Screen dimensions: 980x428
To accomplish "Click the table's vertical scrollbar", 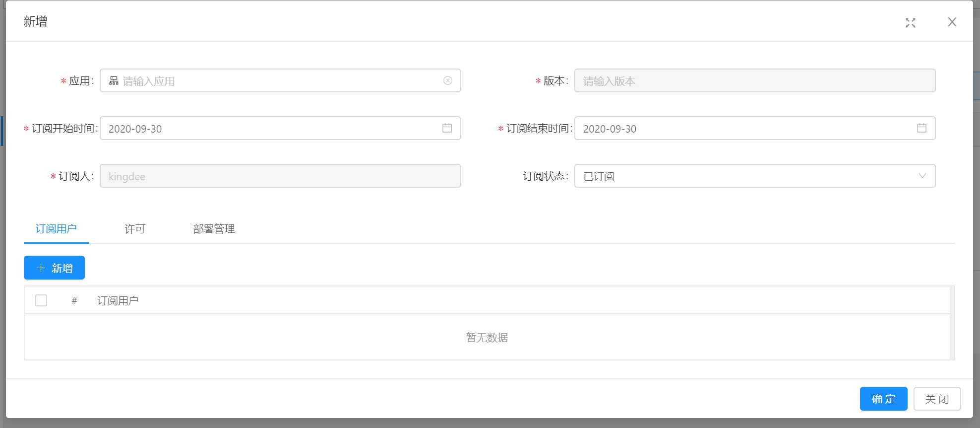I will click(952, 323).
